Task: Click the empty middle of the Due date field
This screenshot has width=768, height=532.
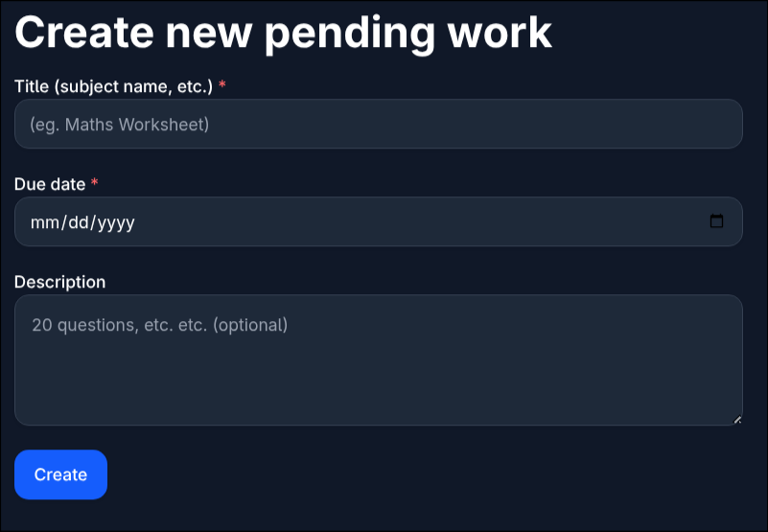Action: [x=403, y=221]
